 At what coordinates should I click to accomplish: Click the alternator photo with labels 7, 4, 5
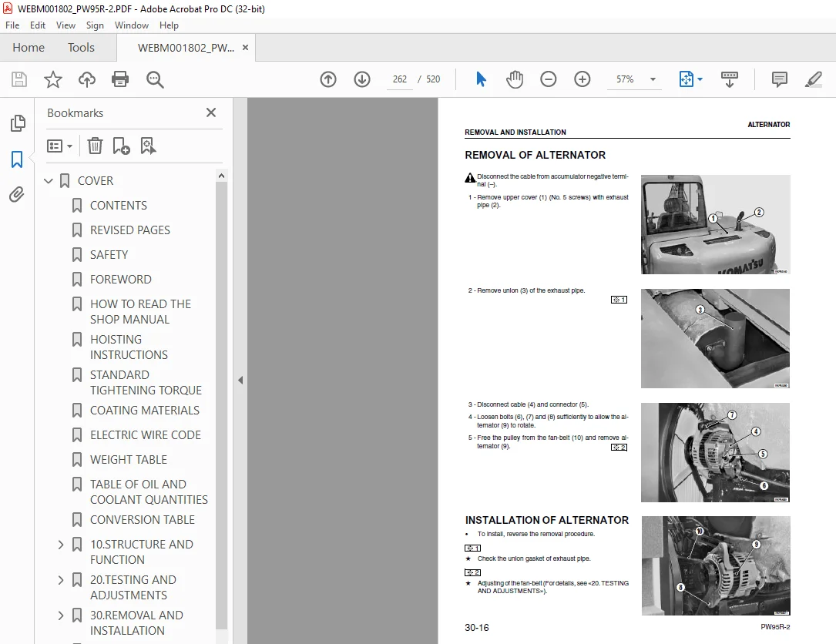pyautogui.click(x=715, y=453)
